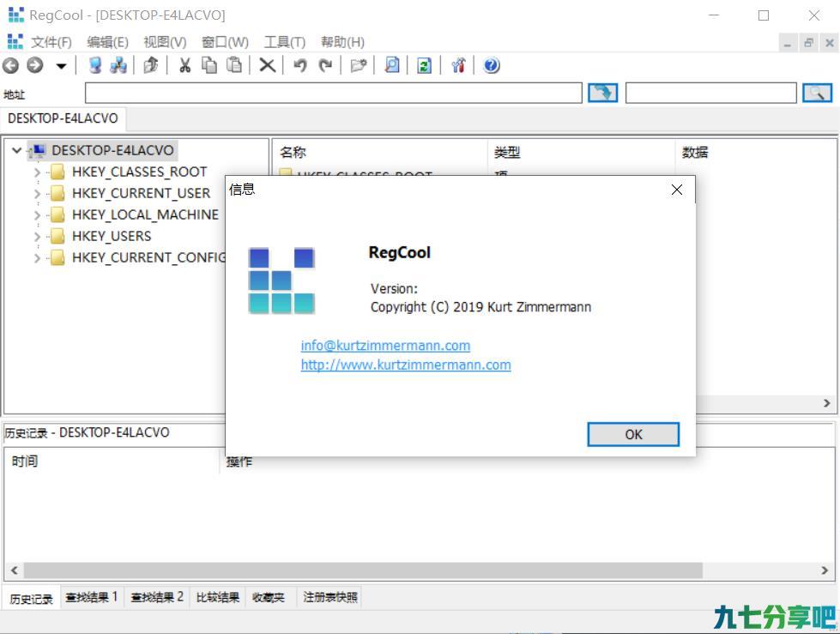Click the RegCool icon in the menu bar

pos(15,41)
